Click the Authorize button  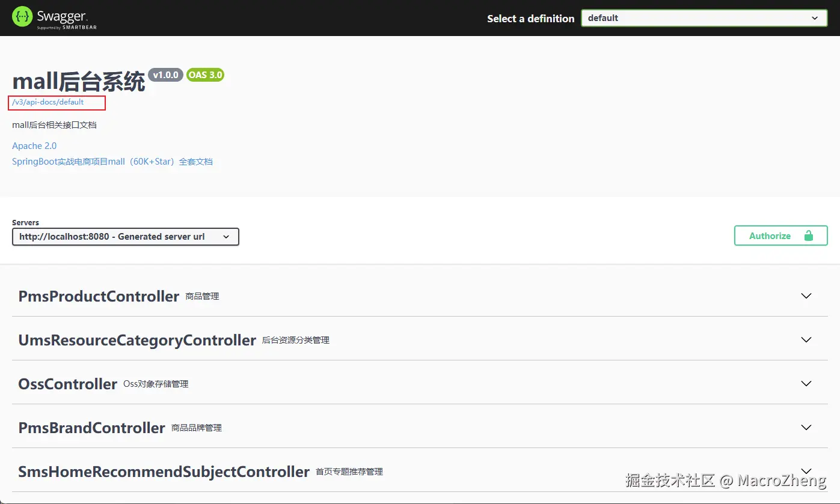tap(780, 235)
